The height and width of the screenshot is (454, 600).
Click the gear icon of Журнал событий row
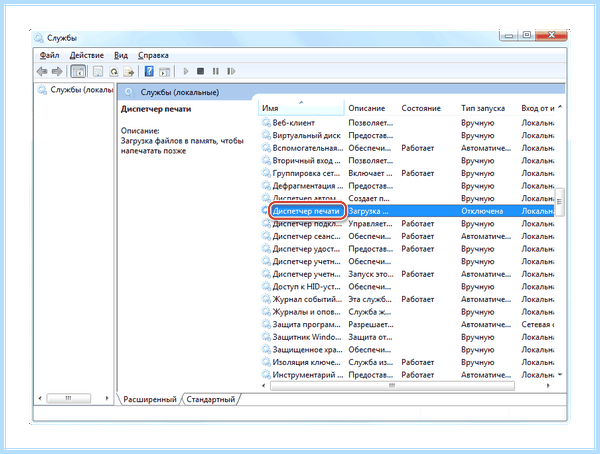(x=266, y=299)
